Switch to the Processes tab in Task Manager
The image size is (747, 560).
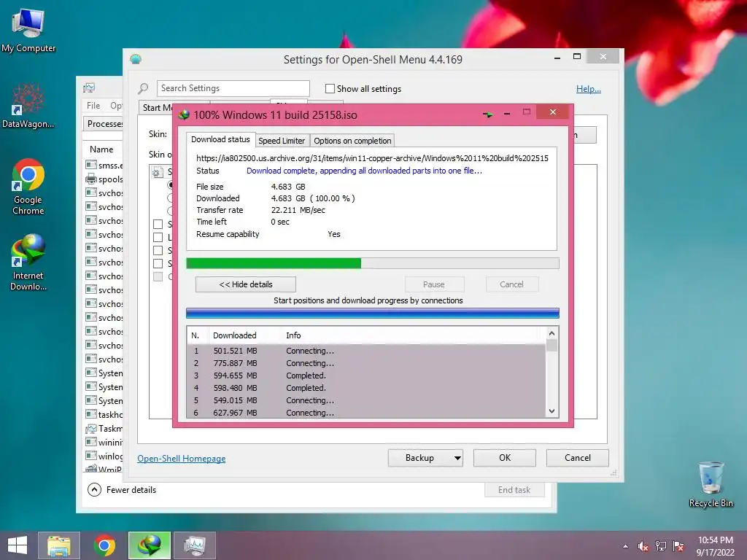click(x=103, y=124)
